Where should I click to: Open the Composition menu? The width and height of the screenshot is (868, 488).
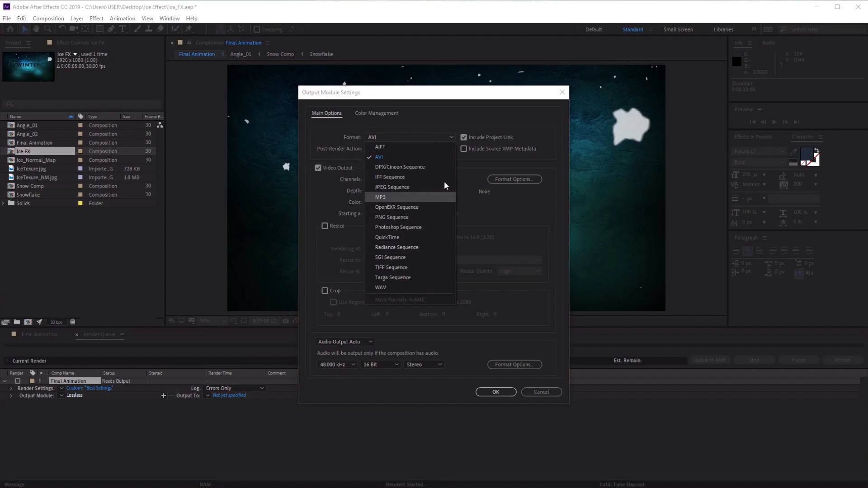point(48,18)
